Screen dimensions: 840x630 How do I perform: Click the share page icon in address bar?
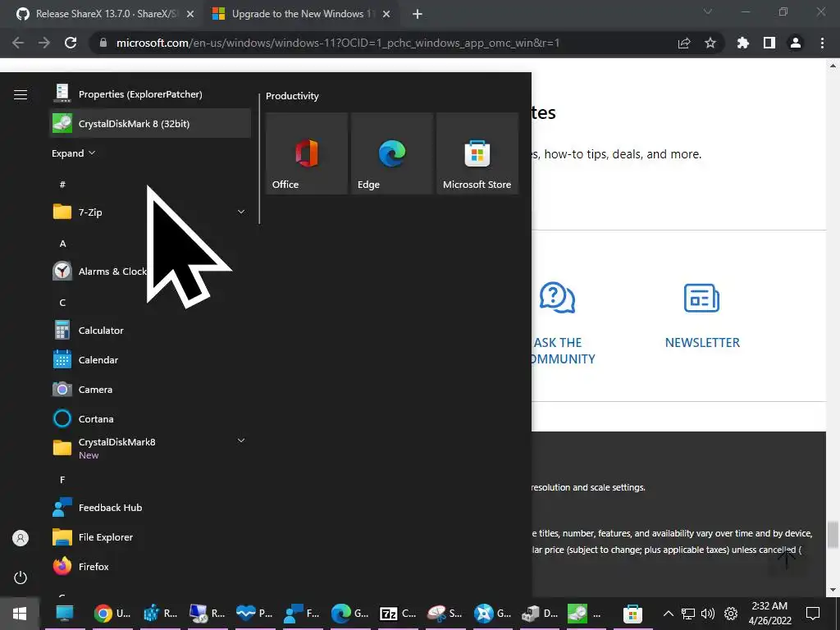click(x=683, y=43)
